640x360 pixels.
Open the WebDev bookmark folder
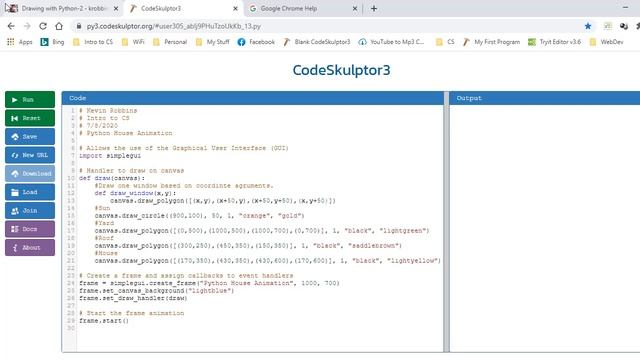click(607, 42)
